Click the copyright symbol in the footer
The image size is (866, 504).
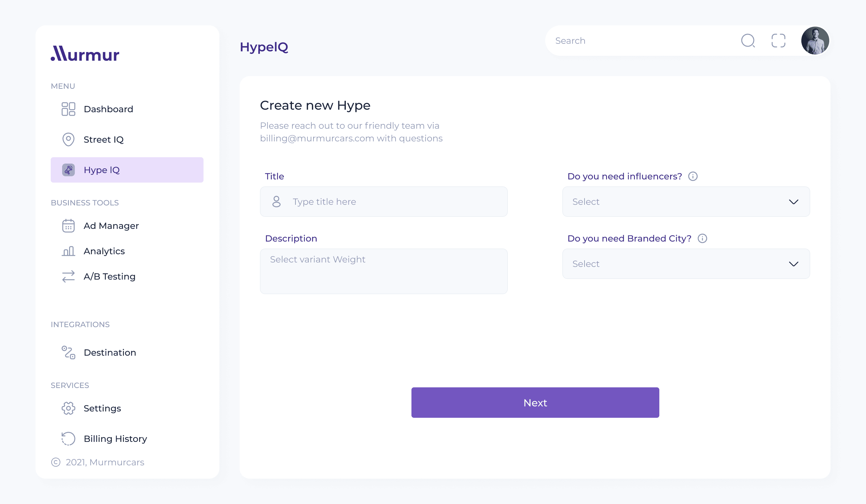[56, 462]
